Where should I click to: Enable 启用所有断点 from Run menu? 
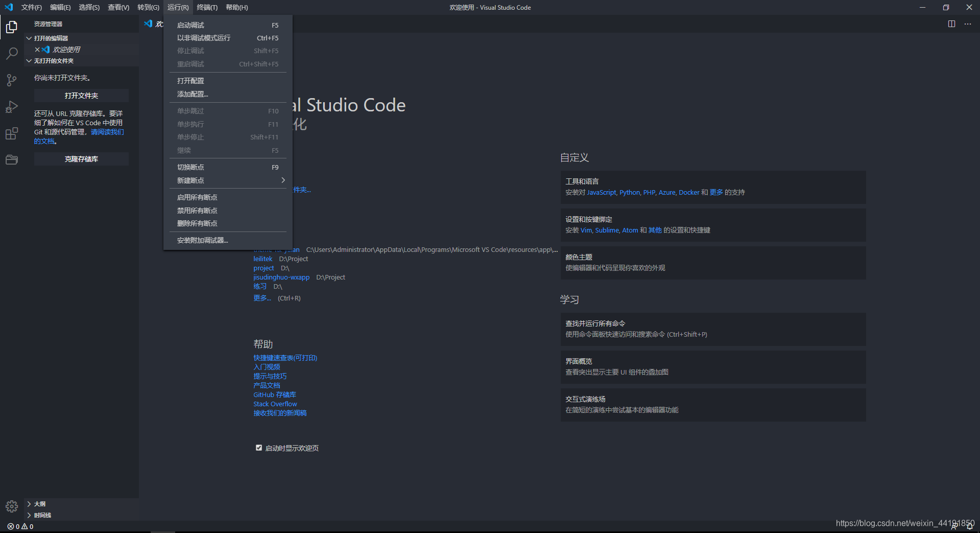tap(197, 197)
